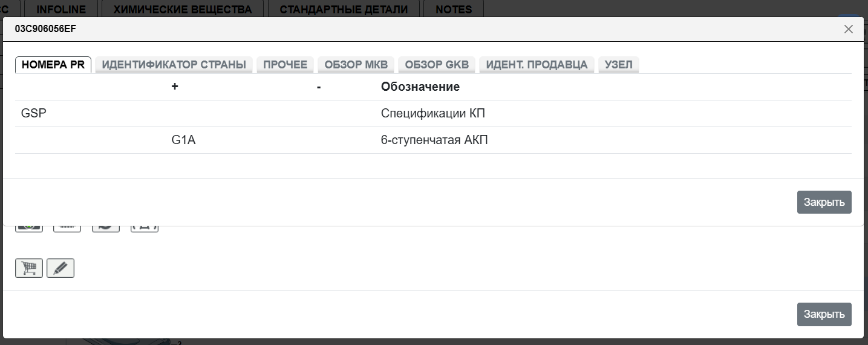
Task: Close the 03C906056EF dialog with X
Action: 849,29
